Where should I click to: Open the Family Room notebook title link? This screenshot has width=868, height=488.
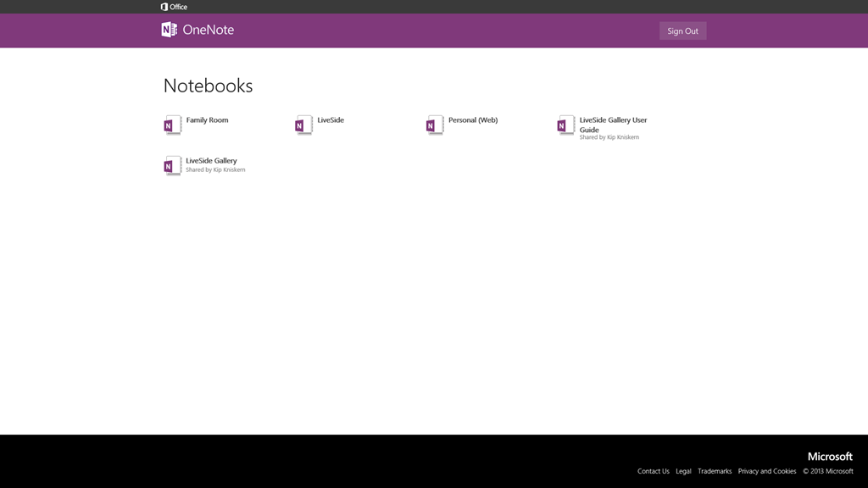(x=207, y=120)
